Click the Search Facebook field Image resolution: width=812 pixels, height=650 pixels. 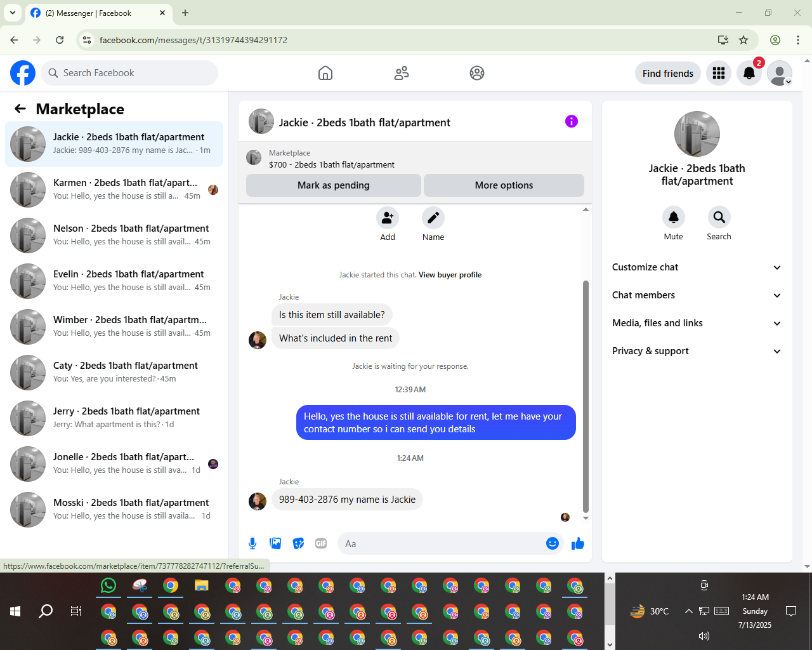(x=129, y=73)
